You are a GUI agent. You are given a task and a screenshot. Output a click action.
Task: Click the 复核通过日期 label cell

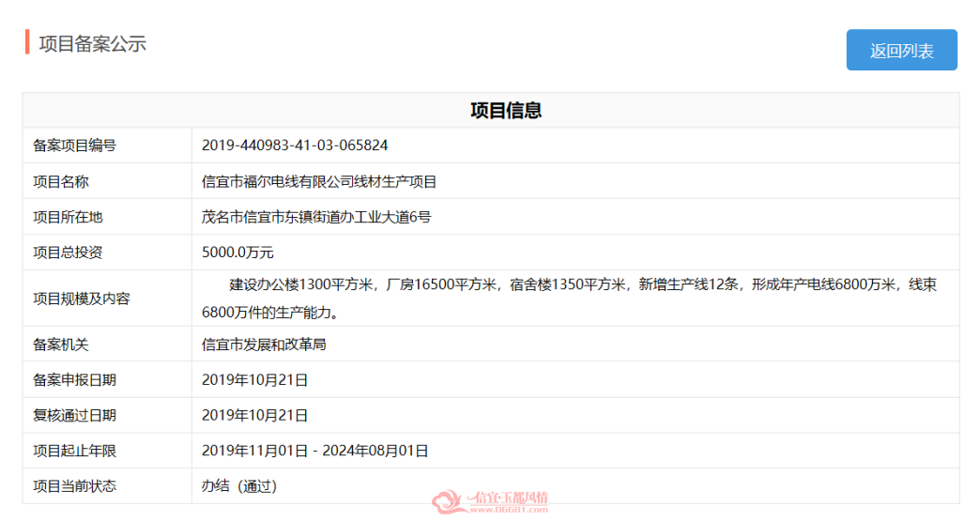(x=107, y=416)
